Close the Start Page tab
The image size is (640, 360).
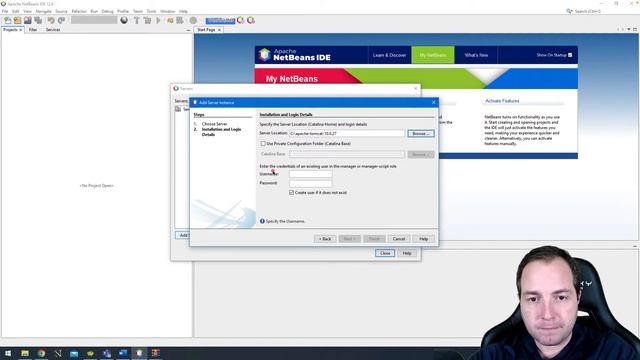point(219,30)
